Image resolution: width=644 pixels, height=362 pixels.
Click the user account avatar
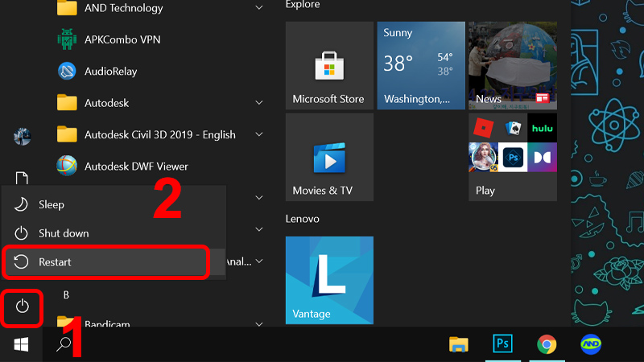click(22, 137)
